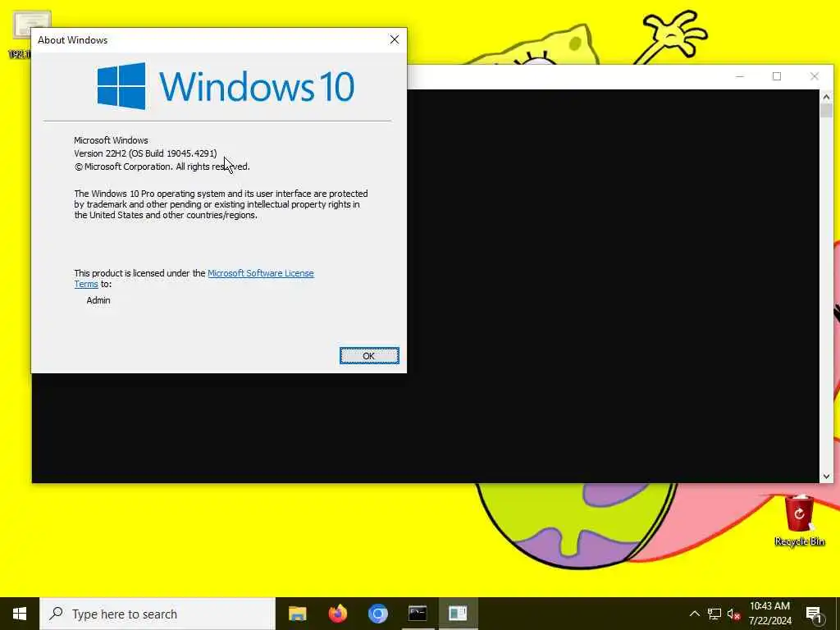Close the black console window
The width and height of the screenshot is (840, 630).
click(815, 76)
